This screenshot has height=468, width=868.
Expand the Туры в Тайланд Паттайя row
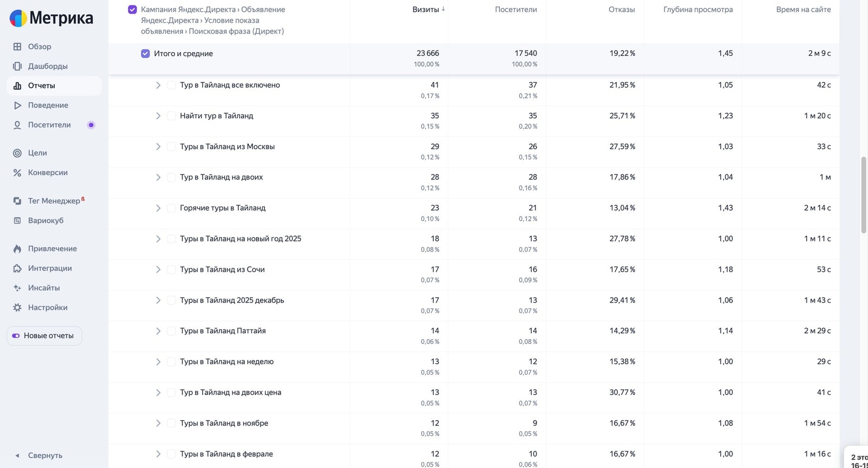click(158, 331)
